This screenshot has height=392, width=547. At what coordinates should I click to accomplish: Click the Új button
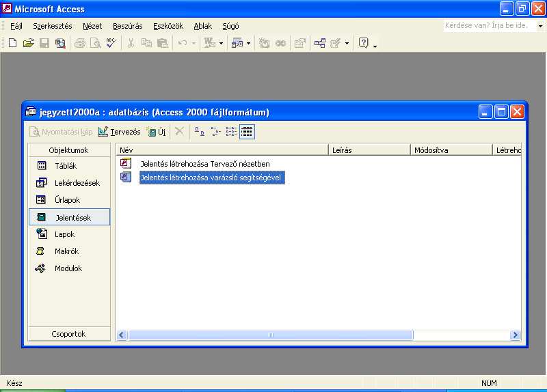coord(157,132)
